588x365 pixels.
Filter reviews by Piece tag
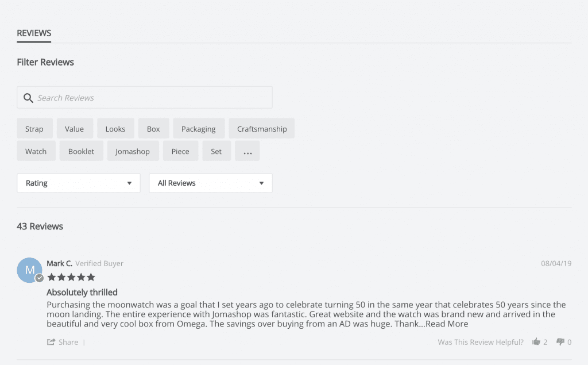point(180,151)
